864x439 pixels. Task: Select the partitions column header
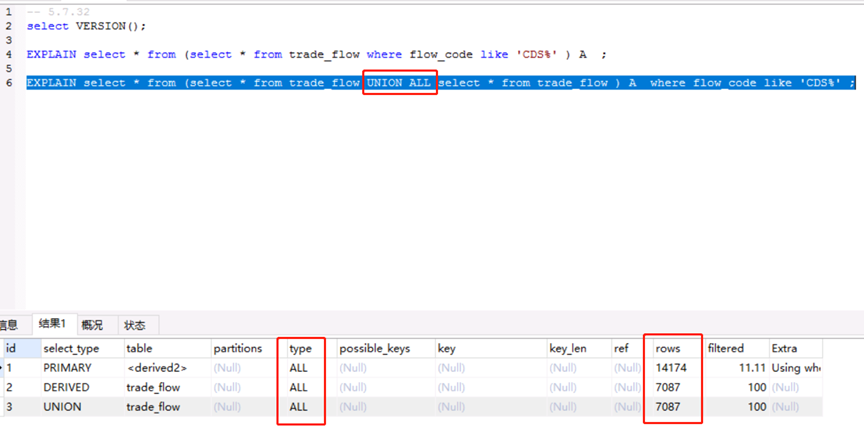[245, 348]
